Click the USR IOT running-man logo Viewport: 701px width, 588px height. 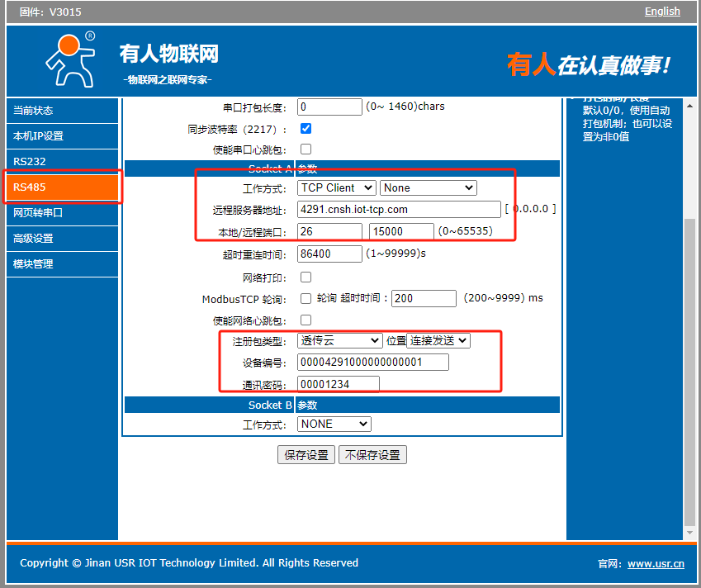tap(71, 59)
